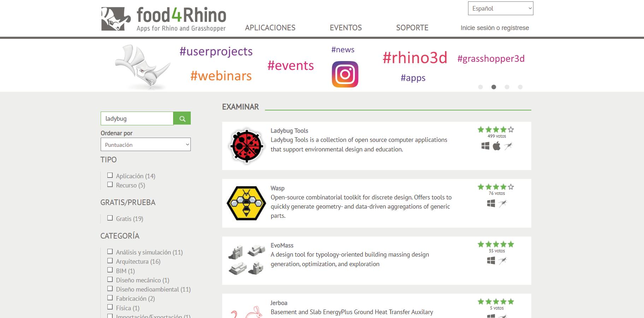644x318 pixels.
Task: Check Análisis y simulación (11) category
Action: [110, 252]
